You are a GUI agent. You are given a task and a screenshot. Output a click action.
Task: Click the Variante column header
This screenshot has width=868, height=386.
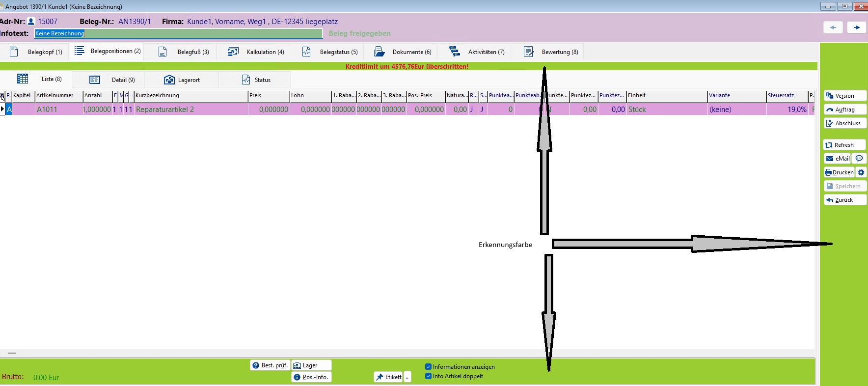click(x=735, y=96)
